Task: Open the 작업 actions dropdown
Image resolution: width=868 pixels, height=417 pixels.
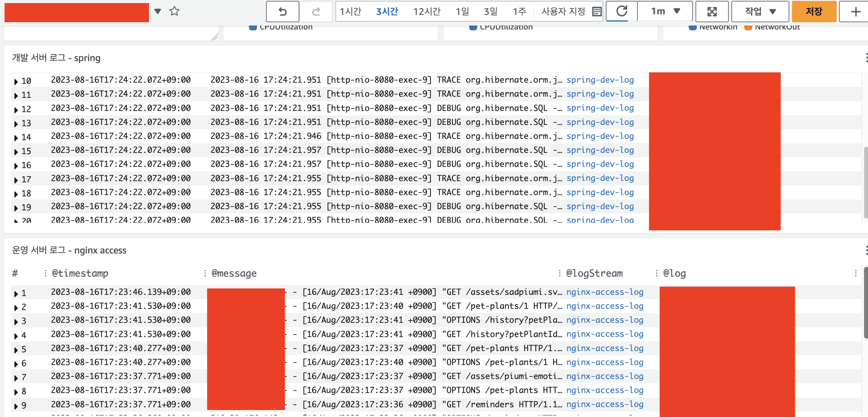Action: 760,12
